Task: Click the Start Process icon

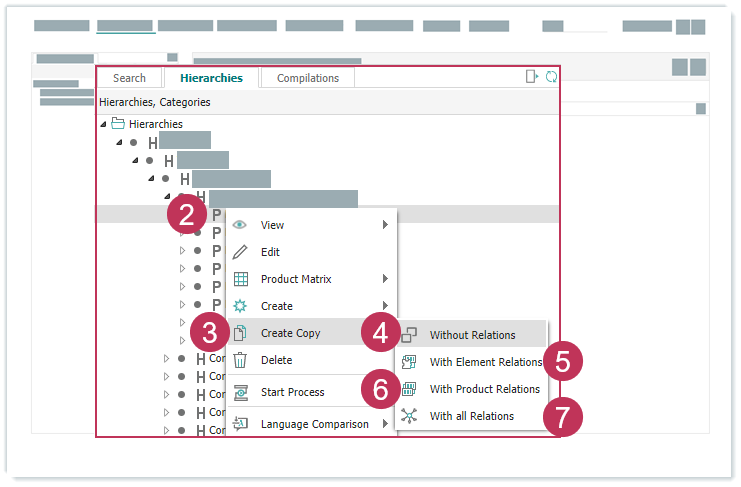Action: 240,392
